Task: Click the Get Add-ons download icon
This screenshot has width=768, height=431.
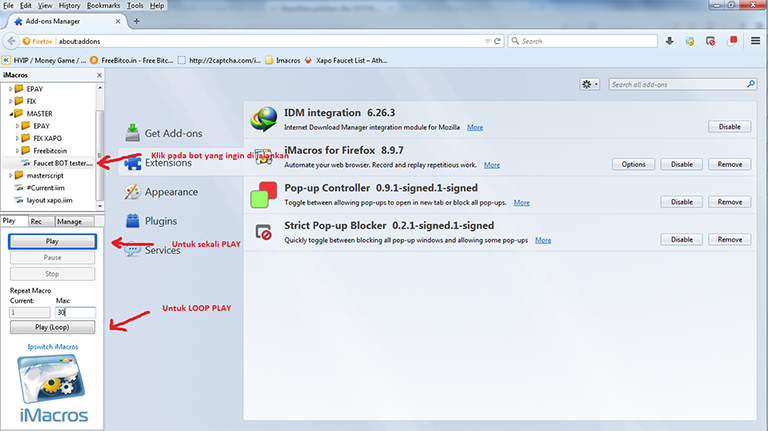Action: coord(132,133)
